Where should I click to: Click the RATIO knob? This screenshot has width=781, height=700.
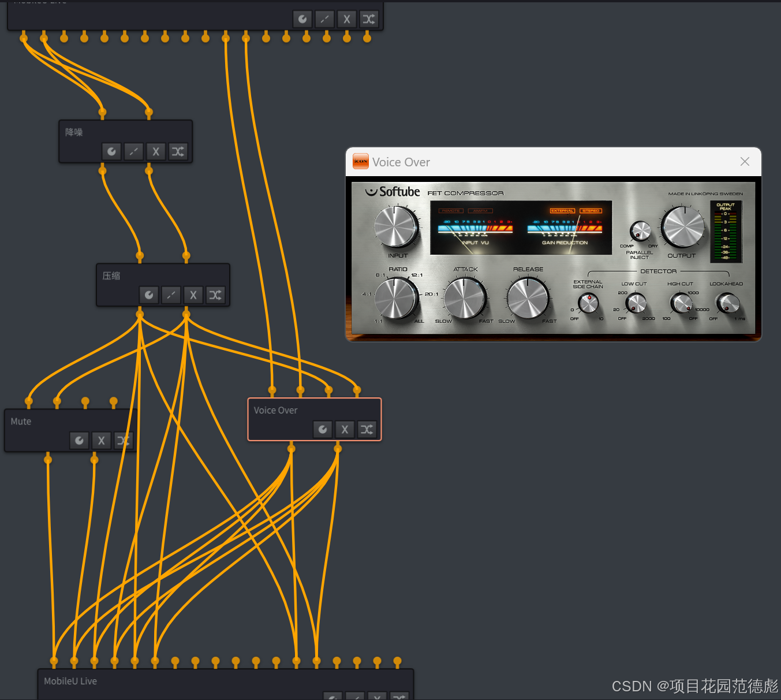click(x=396, y=298)
